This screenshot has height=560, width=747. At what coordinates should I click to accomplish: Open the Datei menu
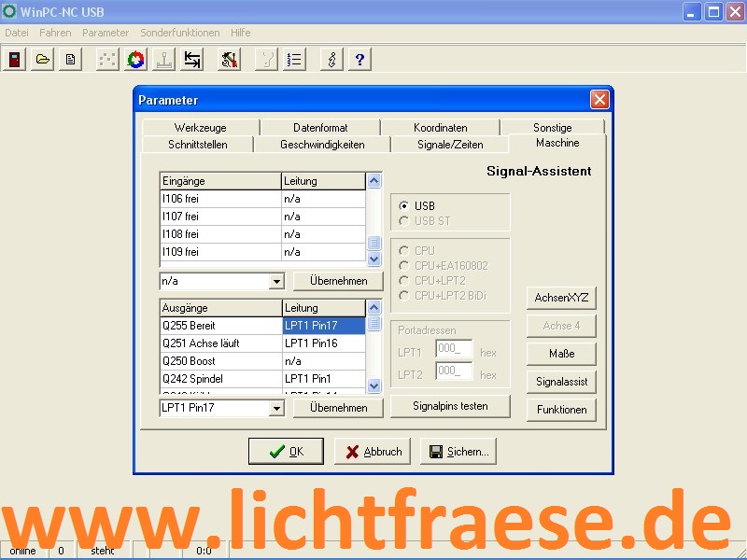(17, 33)
